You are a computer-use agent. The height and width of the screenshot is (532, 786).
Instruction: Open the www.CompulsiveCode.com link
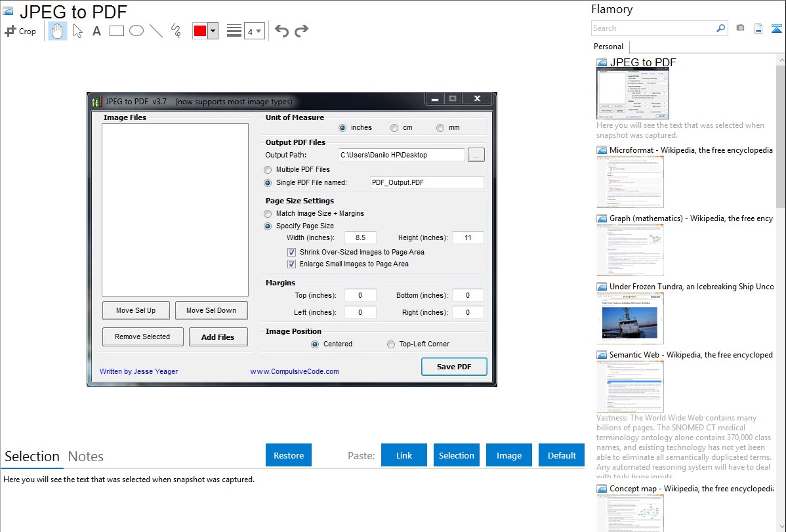click(x=295, y=371)
